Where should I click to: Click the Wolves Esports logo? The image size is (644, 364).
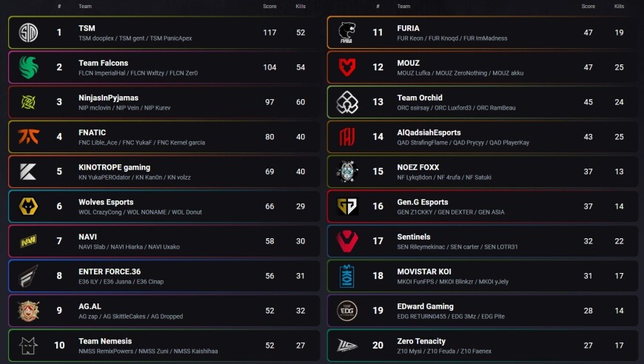tap(28, 206)
